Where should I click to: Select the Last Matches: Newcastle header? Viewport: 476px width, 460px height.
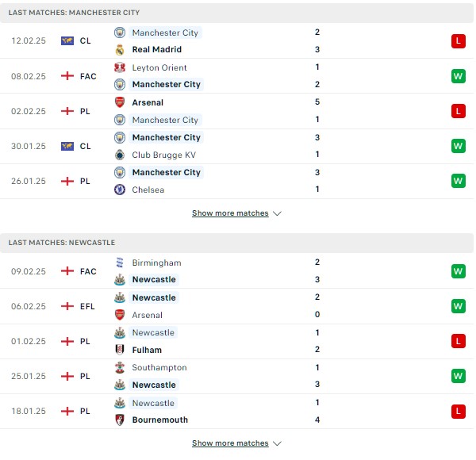pos(236,243)
